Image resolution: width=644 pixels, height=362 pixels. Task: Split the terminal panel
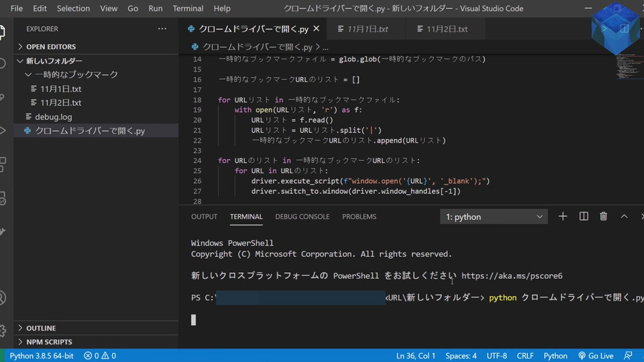(584, 216)
